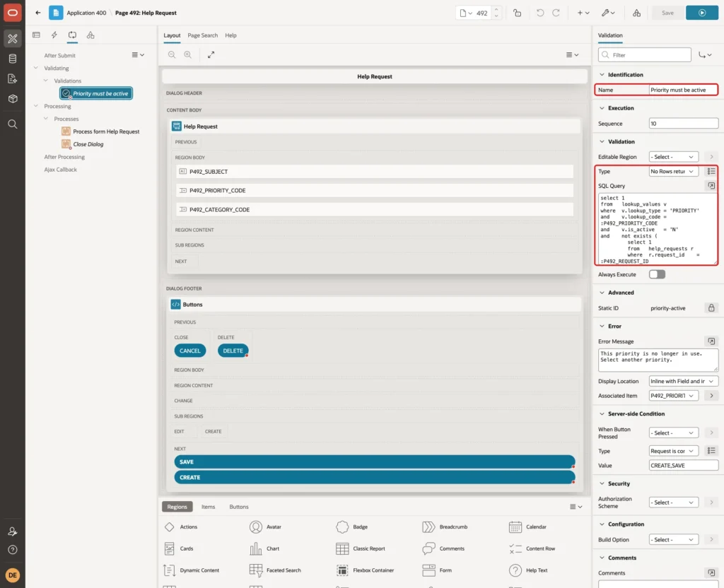This screenshot has height=588, width=724.
Task: Open the Build Option dropdown
Action: point(673,539)
